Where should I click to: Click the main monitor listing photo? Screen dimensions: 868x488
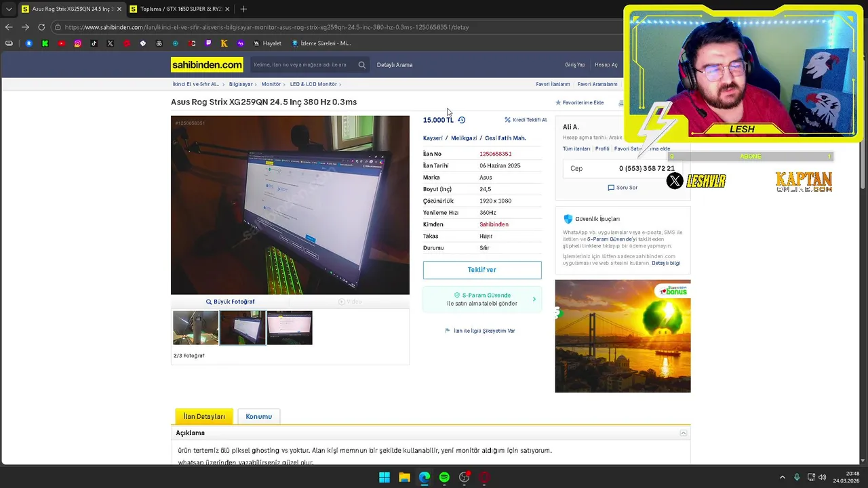(290, 205)
